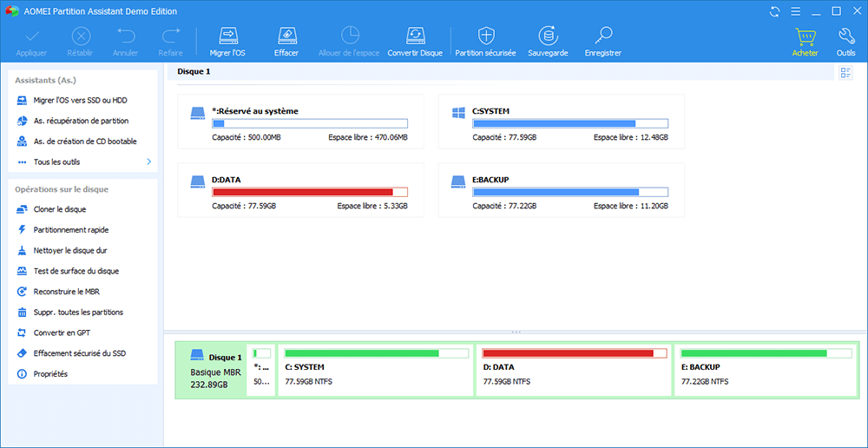868x448 pixels.
Task: Select Cloner le disque
Action: [x=60, y=209]
